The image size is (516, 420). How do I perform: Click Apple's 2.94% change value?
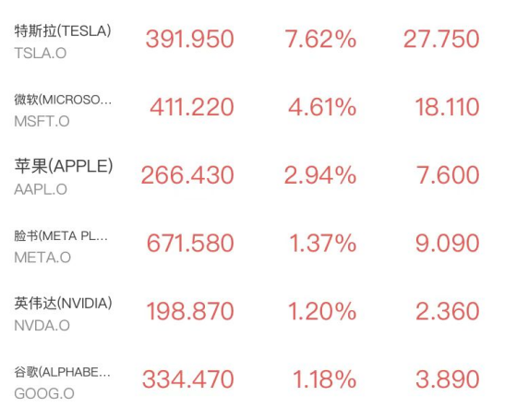pyautogui.click(x=320, y=175)
